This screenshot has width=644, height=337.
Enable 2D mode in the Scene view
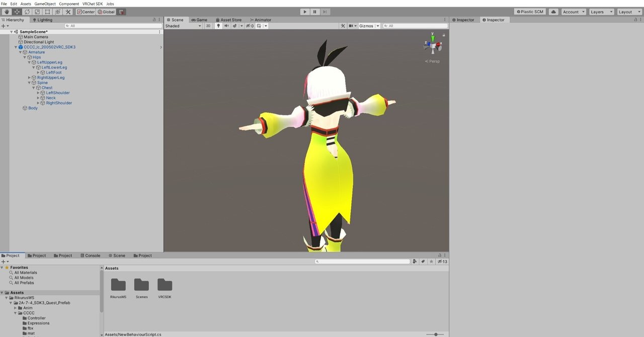coord(208,26)
